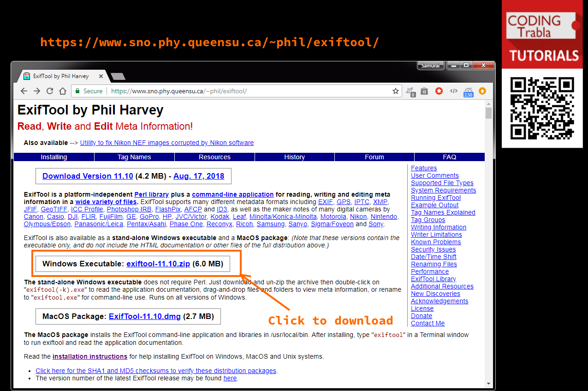Open the FujiFilm maker notes link
Viewport: 588px width, 391px height.
coord(110,217)
